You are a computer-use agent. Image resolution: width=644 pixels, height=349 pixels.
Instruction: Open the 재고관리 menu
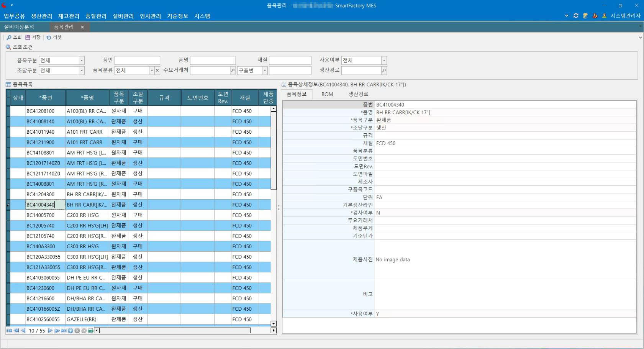click(x=69, y=16)
